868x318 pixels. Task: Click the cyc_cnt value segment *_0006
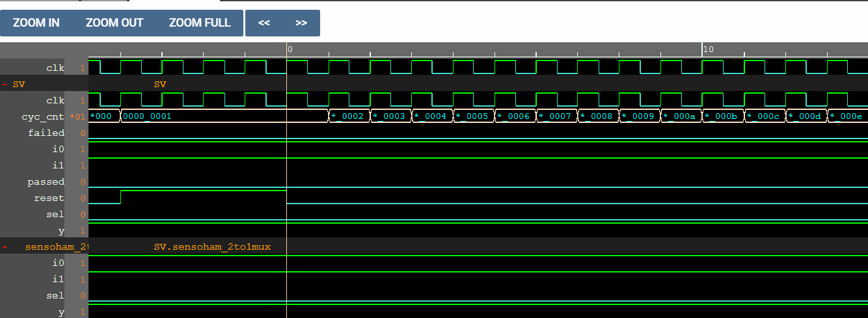(x=516, y=116)
